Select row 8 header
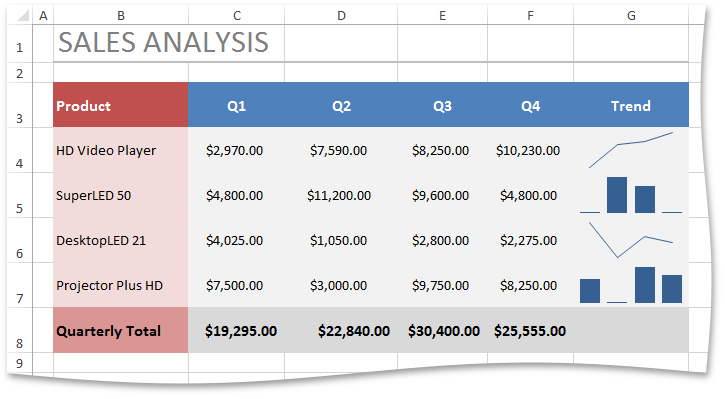The height and width of the screenshot is (399, 725). coord(19,331)
